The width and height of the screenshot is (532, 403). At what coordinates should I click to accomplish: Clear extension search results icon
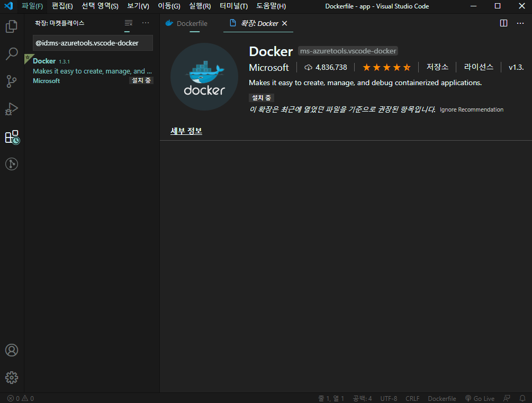point(128,23)
